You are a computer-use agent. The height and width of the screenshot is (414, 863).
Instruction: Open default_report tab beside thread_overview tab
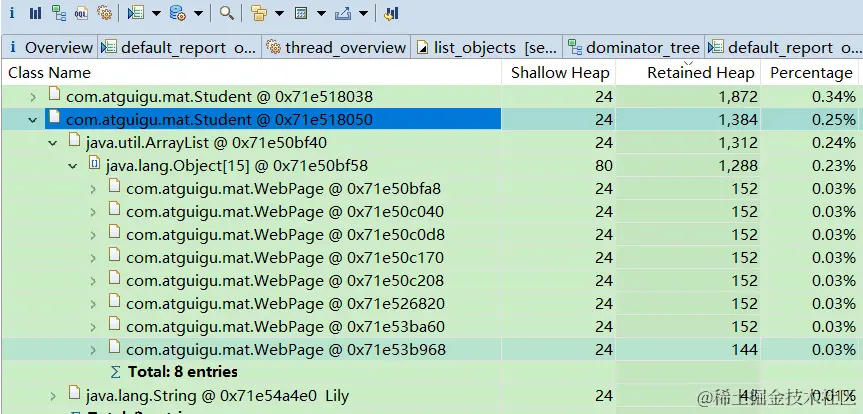tap(179, 48)
